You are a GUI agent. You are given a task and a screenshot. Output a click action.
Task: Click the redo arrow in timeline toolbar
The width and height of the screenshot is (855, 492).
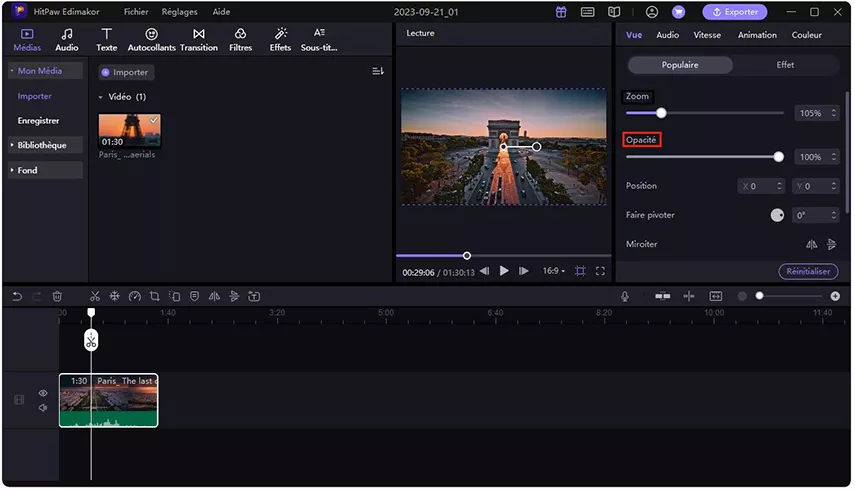click(x=37, y=297)
